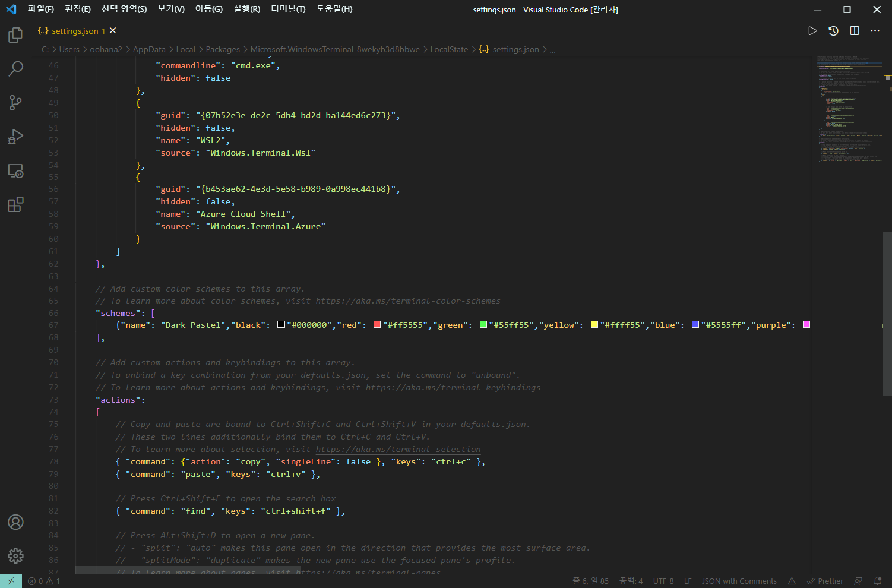Viewport: 892px width, 588px height.
Task: Change language mode JSON with Comments
Action: click(739, 581)
